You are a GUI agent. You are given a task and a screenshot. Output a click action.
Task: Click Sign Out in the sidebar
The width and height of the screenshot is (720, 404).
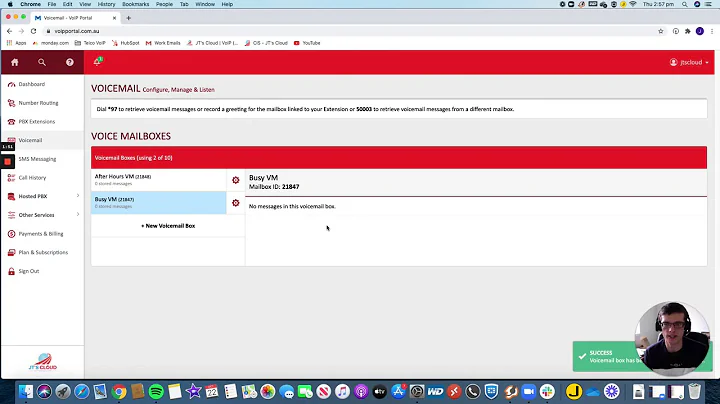28,271
